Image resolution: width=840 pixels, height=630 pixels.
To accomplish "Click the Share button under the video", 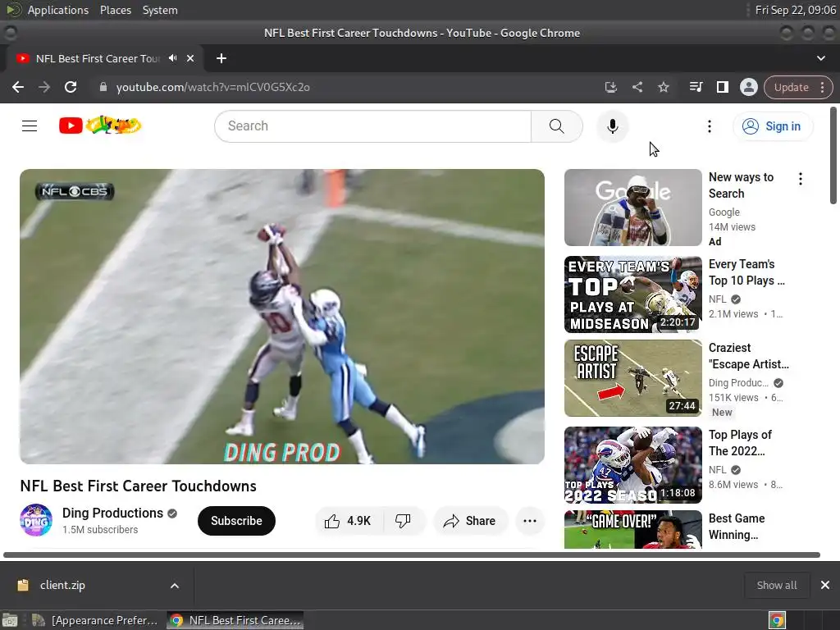I will tap(470, 521).
